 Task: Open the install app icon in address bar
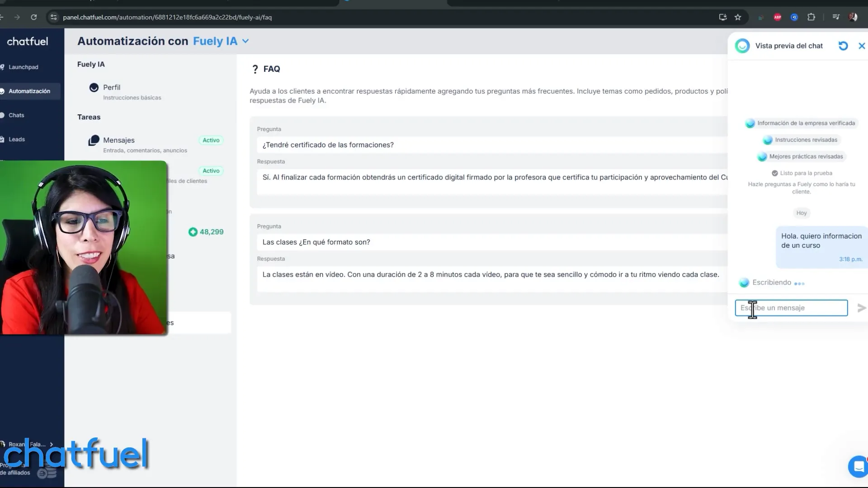(x=723, y=17)
